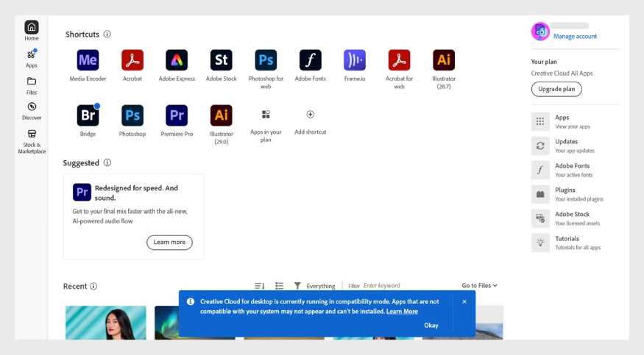
Task: Click the 'Creative Cloud All Apps' plan text
Action: tap(562, 73)
